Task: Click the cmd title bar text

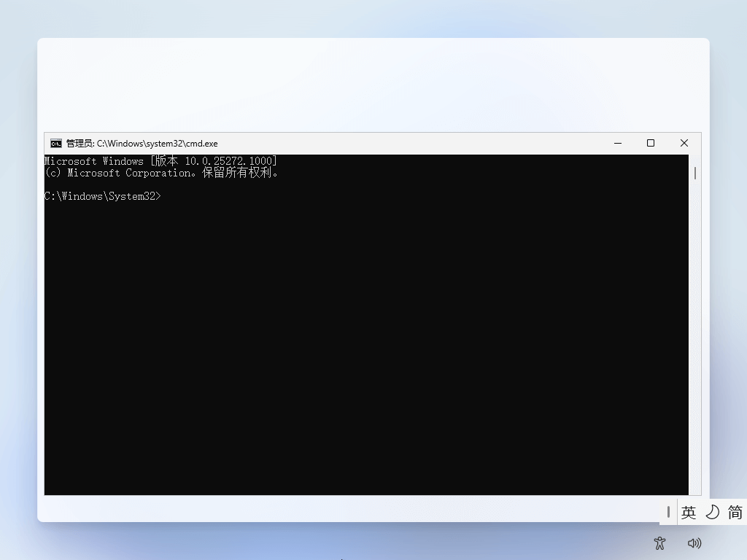Action: pyautogui.click(x=142, y=144)
